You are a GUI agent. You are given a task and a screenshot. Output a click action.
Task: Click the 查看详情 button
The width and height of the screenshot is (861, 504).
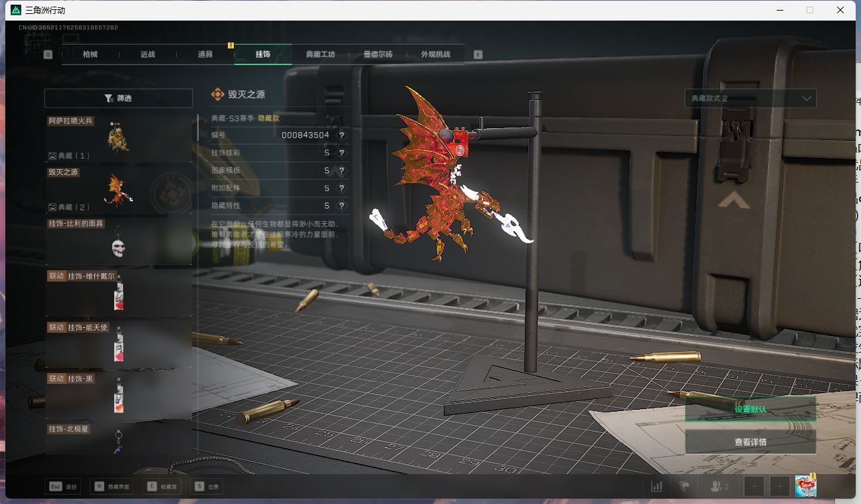click(x=750, y=442)
